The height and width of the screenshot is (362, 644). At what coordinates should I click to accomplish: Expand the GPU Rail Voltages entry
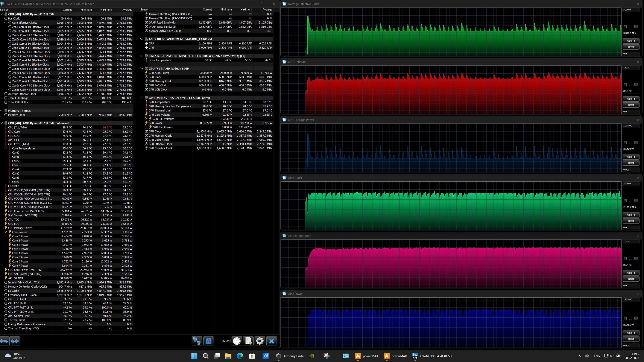pos(146,119)
